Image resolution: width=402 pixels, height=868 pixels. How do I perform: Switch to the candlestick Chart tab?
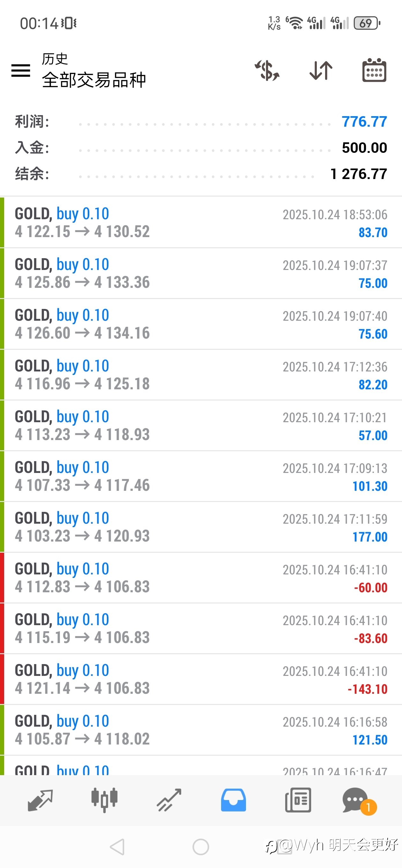tap(104, 800)
